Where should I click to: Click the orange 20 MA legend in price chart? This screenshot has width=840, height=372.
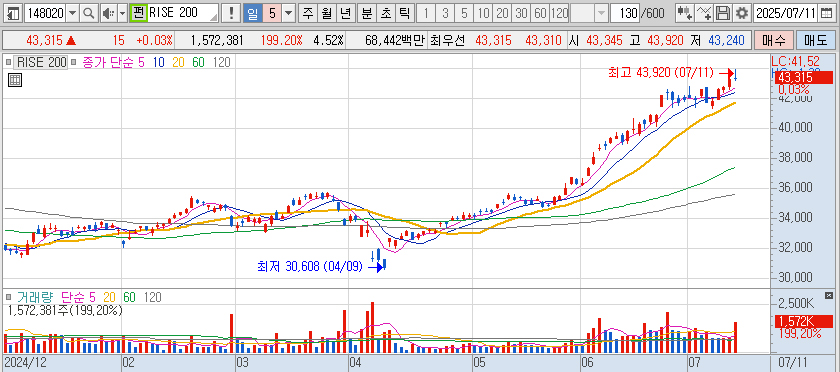[x=178, y=62]
